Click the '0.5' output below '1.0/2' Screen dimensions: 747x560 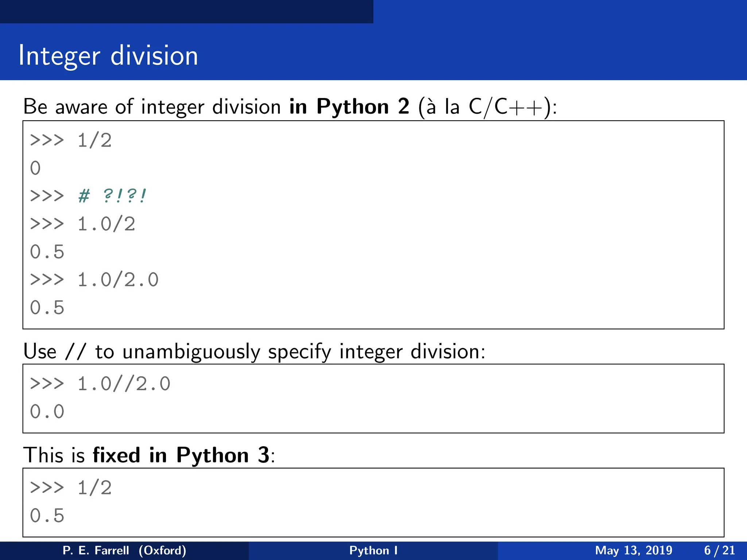47,252
